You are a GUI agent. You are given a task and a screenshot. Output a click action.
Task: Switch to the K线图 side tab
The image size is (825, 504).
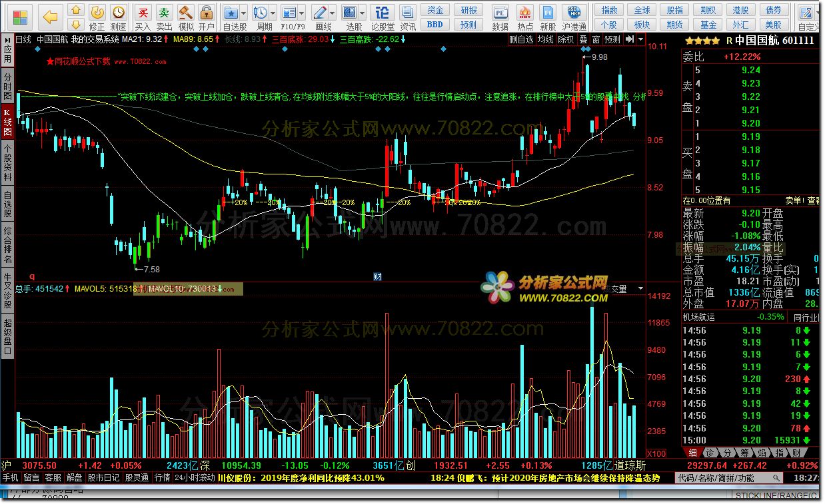7,121
